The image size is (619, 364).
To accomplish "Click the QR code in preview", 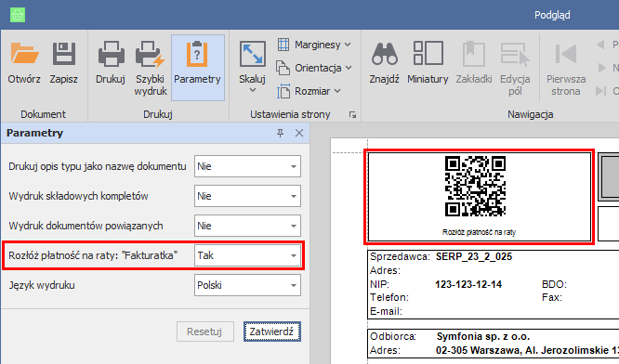I will [475, 186].
